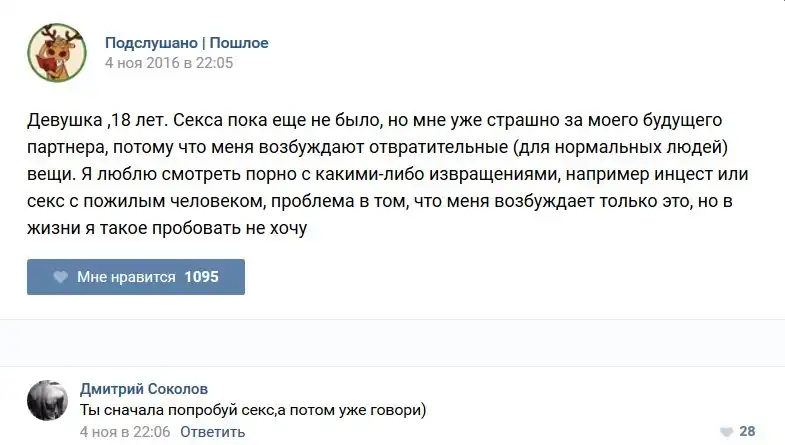
Task: Click the comment's like count 28
Action: coord(747,432)
